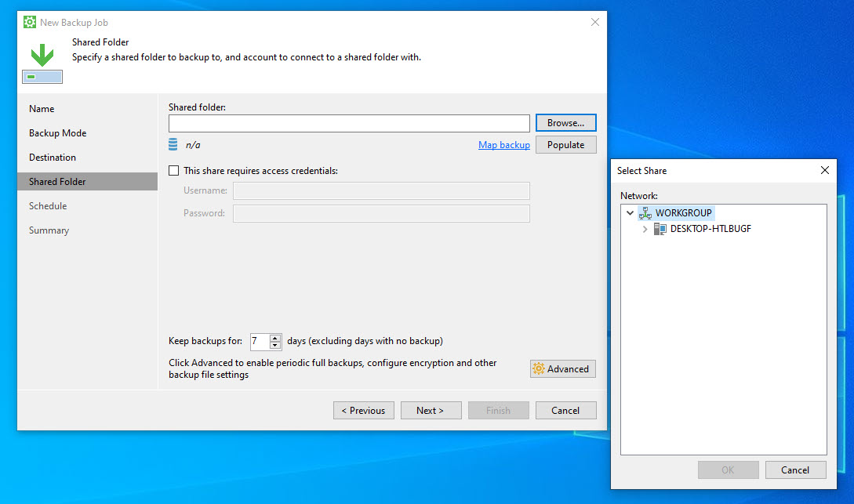The height and width of the screenshot is (504, 854).
Task: Click the Populate button
Action: [565, 145]
